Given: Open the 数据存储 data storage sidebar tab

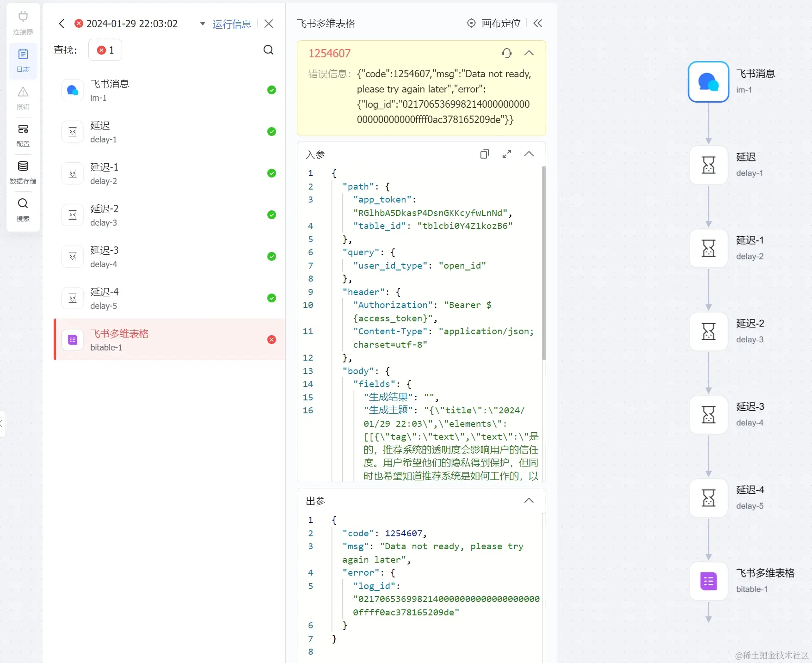Looking at the screenshot, I should 23,172.
